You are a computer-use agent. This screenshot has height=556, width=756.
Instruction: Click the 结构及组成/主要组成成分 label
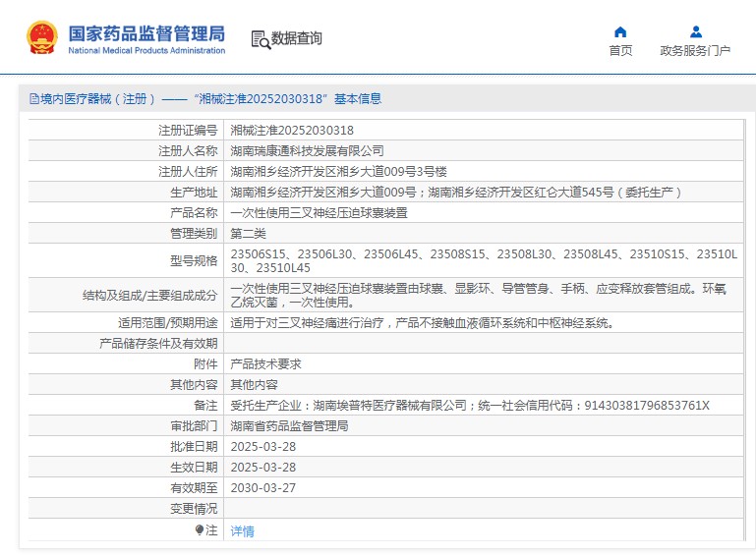150,296
